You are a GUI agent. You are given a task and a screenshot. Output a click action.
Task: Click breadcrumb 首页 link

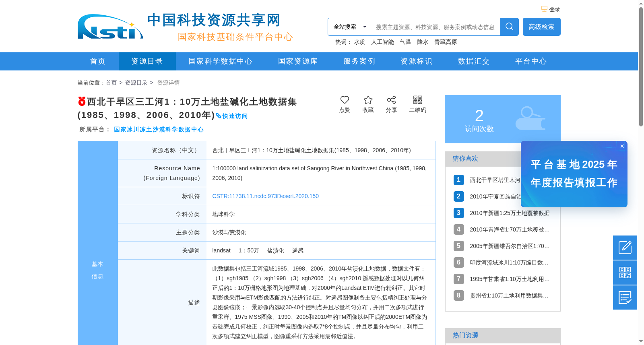tap(111, 83)
